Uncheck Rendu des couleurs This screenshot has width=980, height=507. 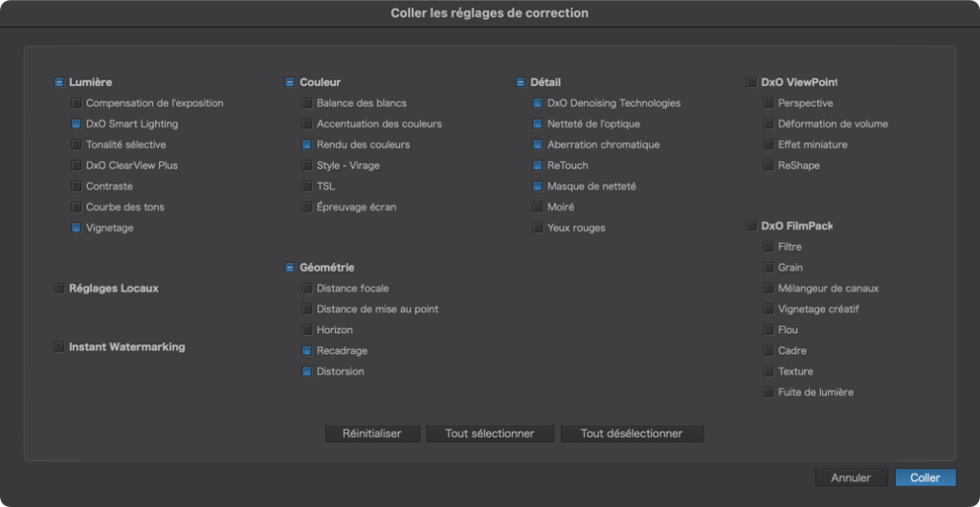307,144
